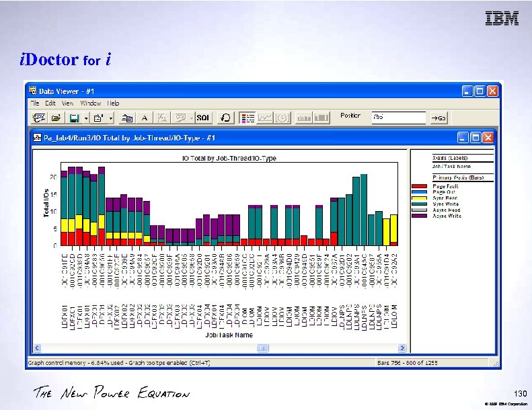Open the dropdown arrow next to comment icon
The height and width of the screenshot is (410, 532).
click(192, 118)
